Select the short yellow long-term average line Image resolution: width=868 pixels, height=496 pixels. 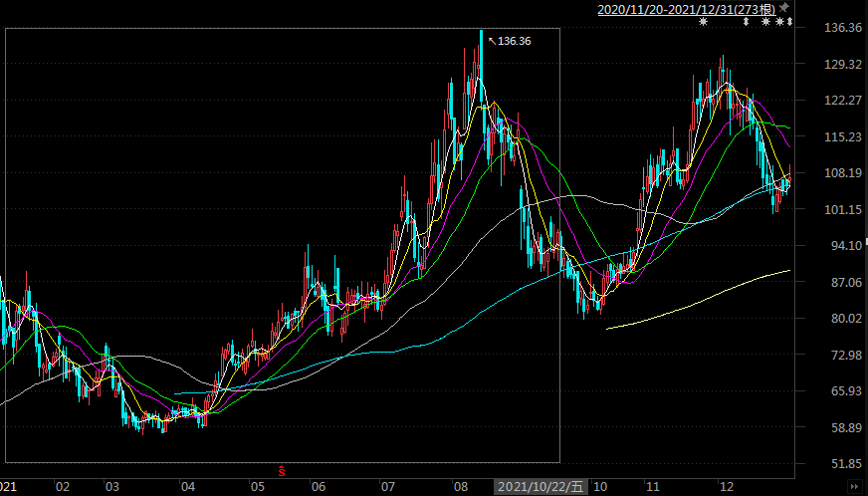pyautogui.click(x=697, y=299)
